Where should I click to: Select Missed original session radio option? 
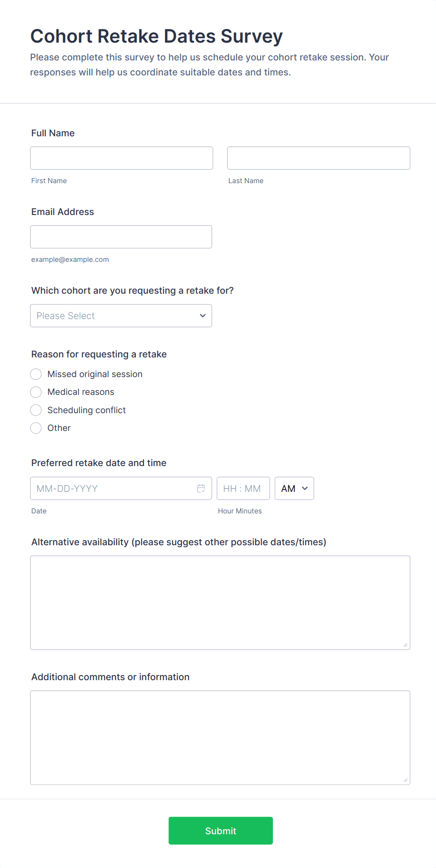(36, 374)
